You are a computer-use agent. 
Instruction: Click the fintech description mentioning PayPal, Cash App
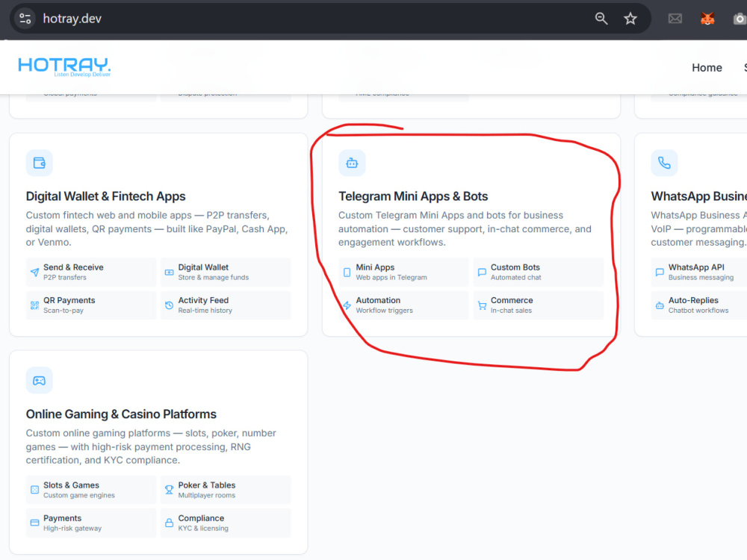pos(157,229)
